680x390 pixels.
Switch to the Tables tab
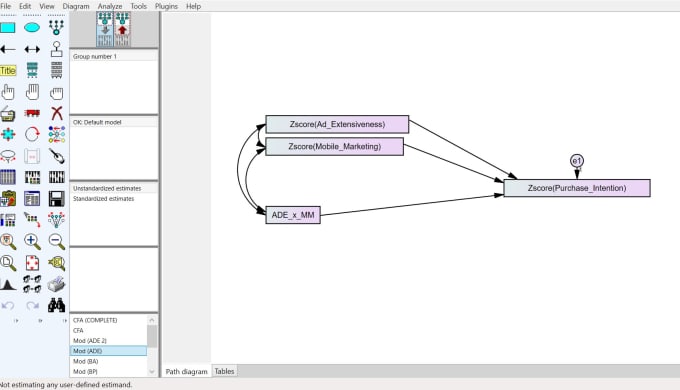(224, 371)
